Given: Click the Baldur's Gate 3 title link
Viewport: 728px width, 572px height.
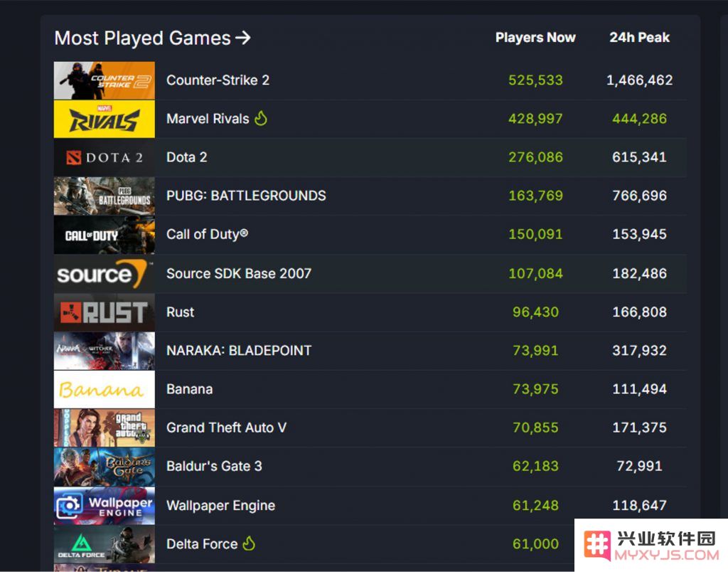Looking at the screenshot, I should click(x=214, y=466).
